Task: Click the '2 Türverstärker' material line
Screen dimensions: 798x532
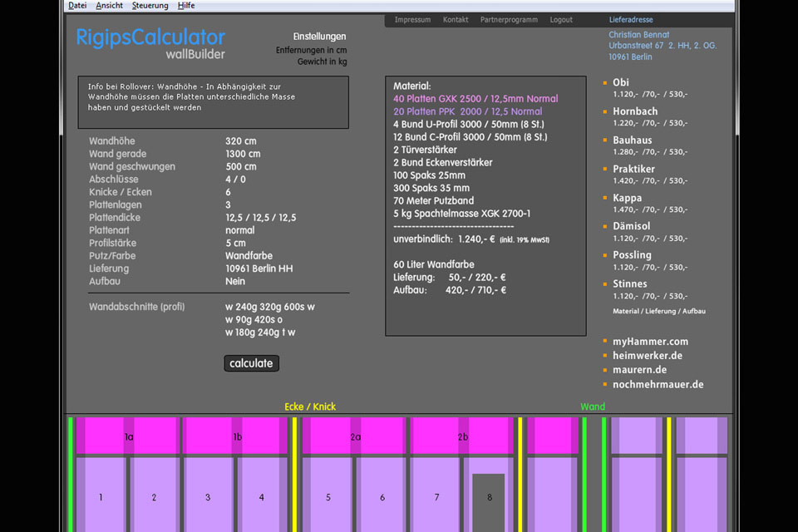Action: [x=425, y=150]
